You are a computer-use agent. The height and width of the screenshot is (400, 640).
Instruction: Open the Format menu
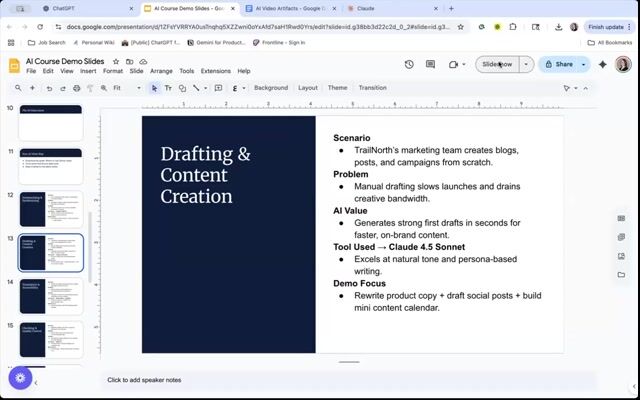click(x=113, y=71)
